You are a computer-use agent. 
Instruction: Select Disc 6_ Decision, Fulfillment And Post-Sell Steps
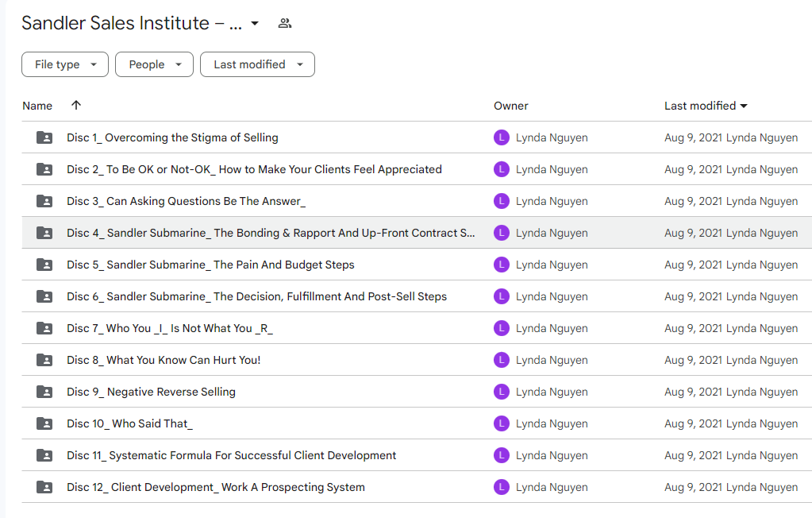coord(257,296)
